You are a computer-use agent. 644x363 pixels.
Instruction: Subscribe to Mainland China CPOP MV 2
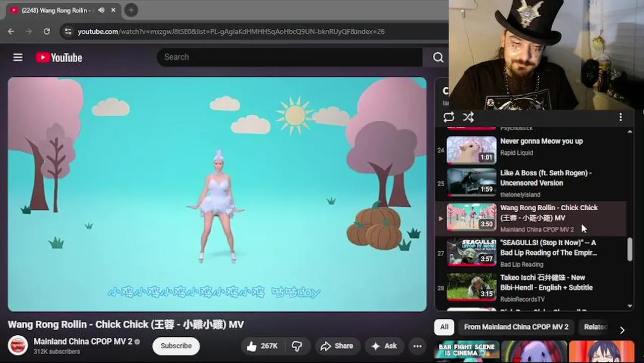[x=176, y=346]
